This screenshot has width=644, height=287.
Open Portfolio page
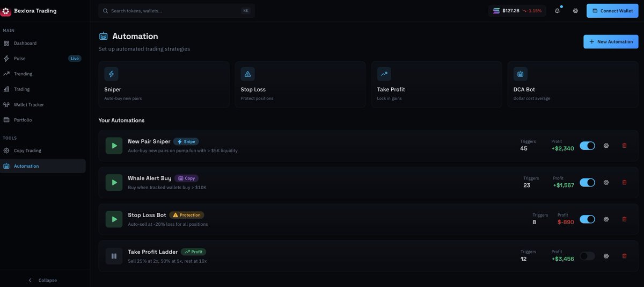(43, 120)
